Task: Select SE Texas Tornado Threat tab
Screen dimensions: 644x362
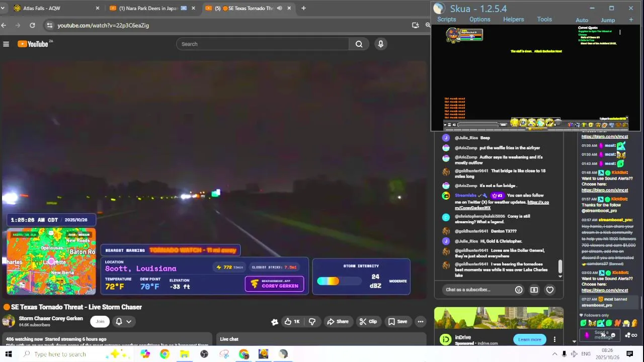Action: [250, 8]
